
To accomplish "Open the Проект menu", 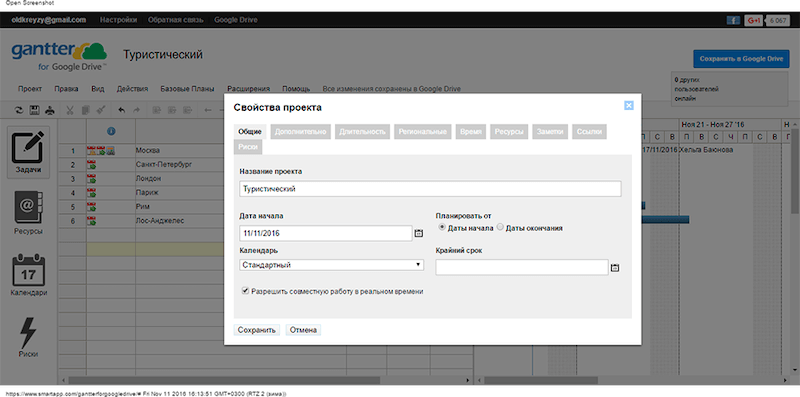I will click(30, 89).
